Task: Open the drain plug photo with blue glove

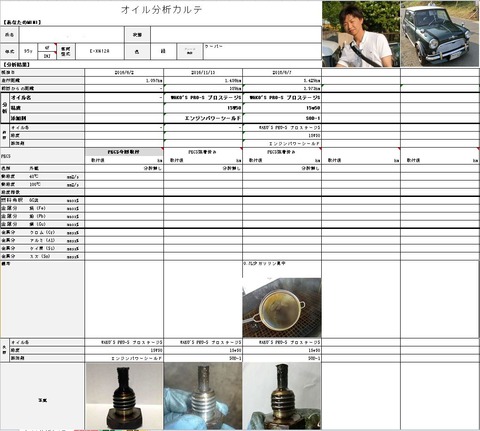Action: click(203, 396)
